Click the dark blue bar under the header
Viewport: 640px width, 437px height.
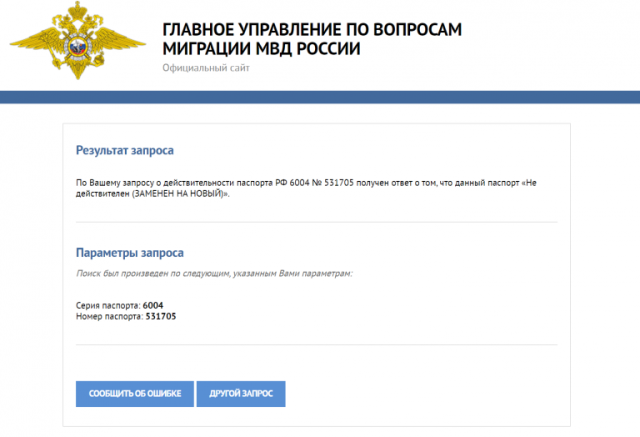coord(320,97)
